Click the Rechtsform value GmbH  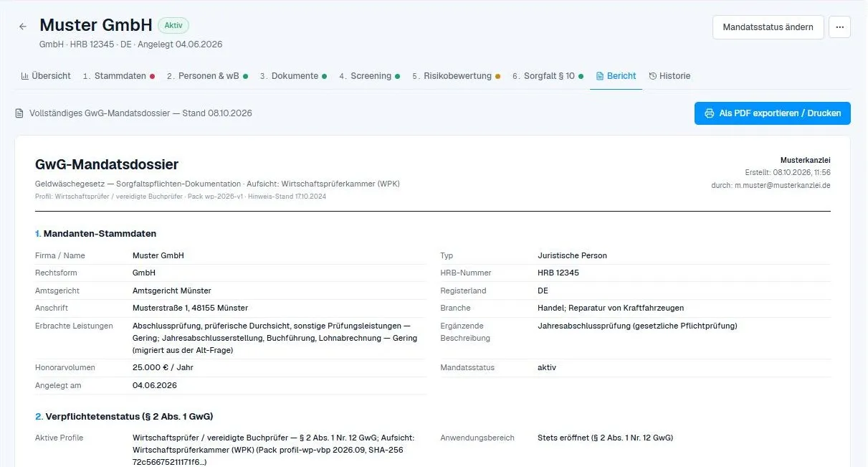[x=144, y=273]
